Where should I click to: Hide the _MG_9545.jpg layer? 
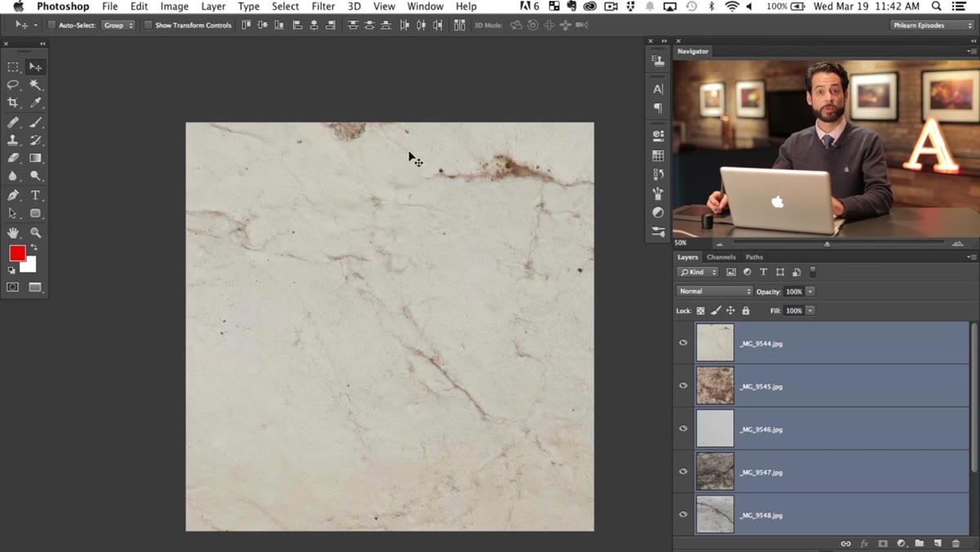click(684, 385)
